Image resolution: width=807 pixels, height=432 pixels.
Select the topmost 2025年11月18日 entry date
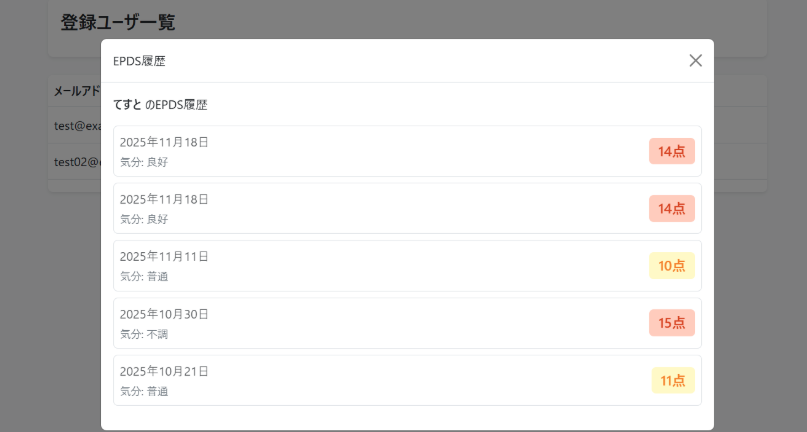[x=164, y=142]
